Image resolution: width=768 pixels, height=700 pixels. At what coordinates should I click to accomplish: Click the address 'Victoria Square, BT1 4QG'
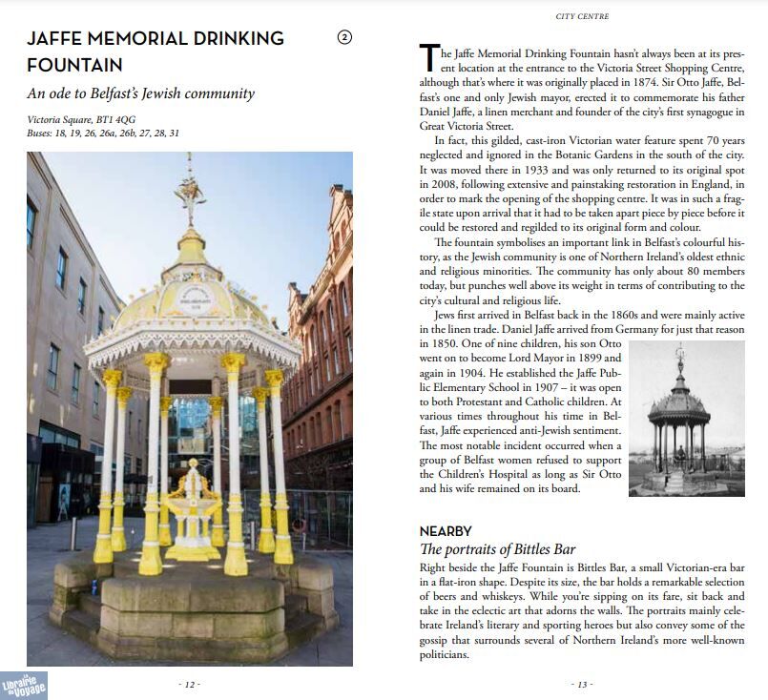tap(81, 119)
